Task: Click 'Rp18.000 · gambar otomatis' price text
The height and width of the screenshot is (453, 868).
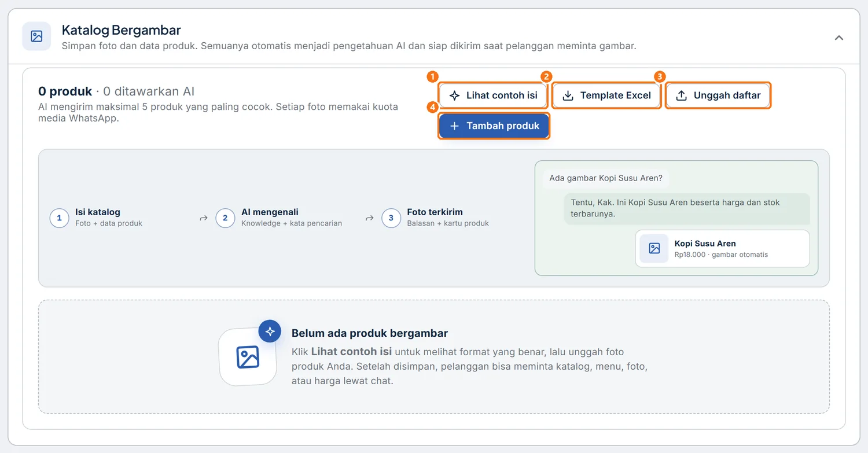Action: point(721,255)
